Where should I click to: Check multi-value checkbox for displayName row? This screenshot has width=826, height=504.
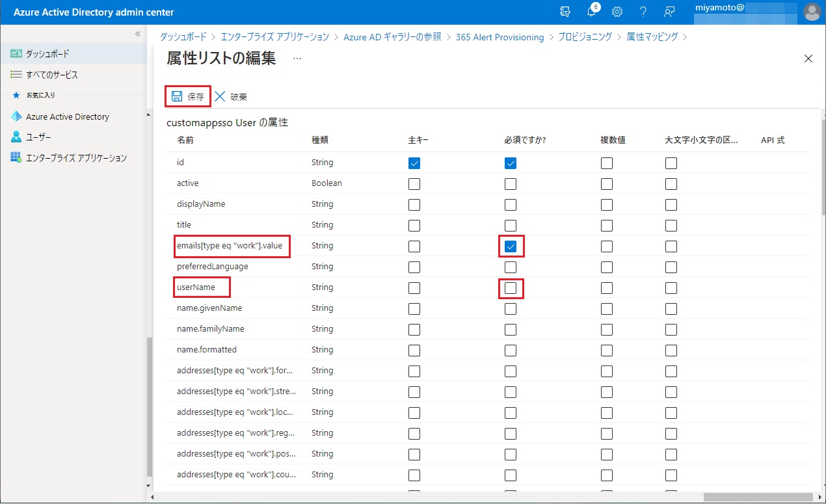607,205
